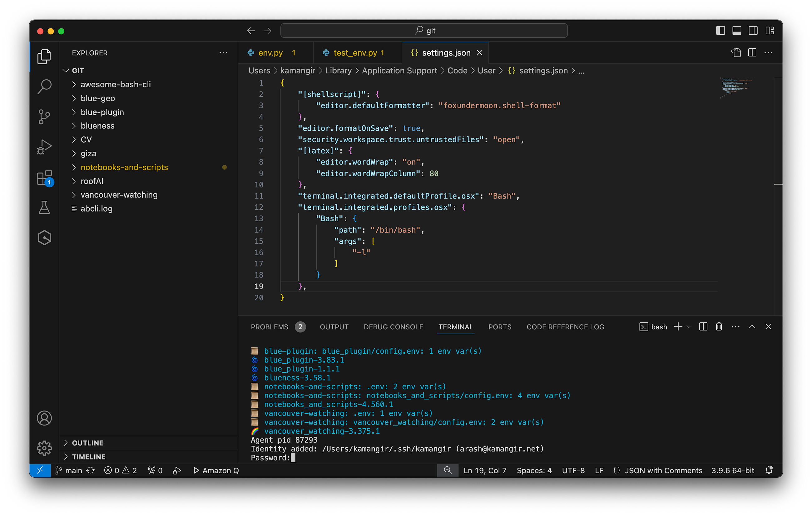Expand the awesome-bash-cli folder
Screen dimensions: 812x516
148,84
